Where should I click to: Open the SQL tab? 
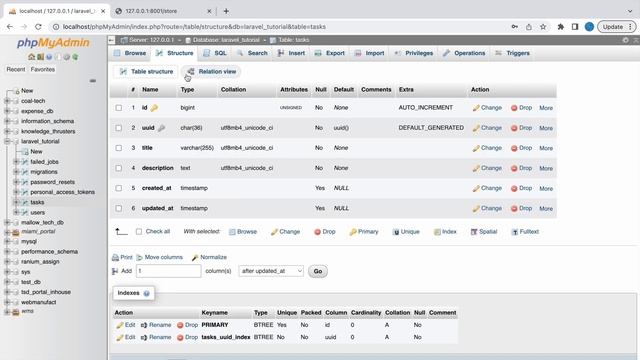pos(215,53)
